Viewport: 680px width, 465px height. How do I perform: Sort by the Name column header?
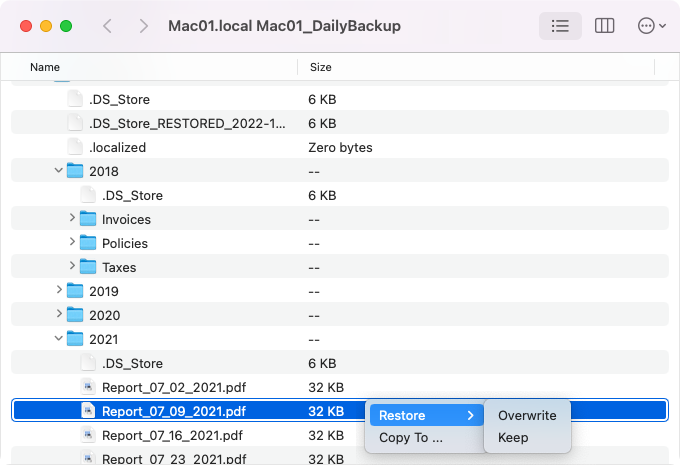pos(45,67)
